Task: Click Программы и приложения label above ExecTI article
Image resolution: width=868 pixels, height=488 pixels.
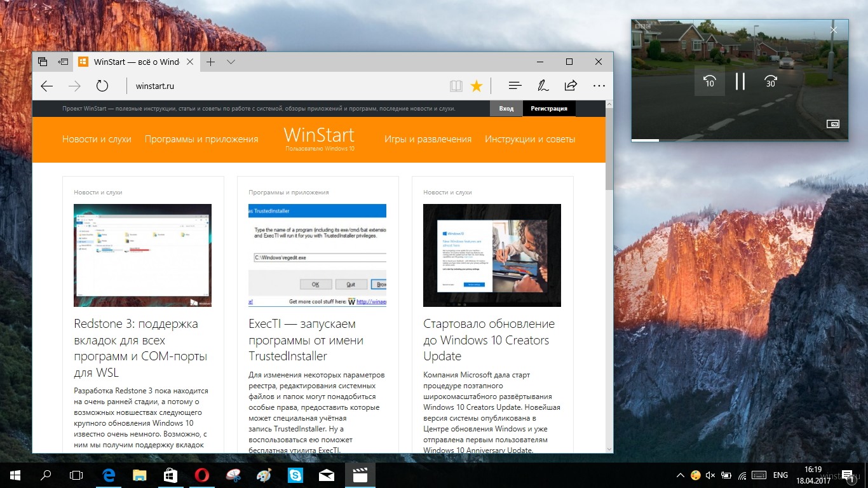Action: [288, 192]
